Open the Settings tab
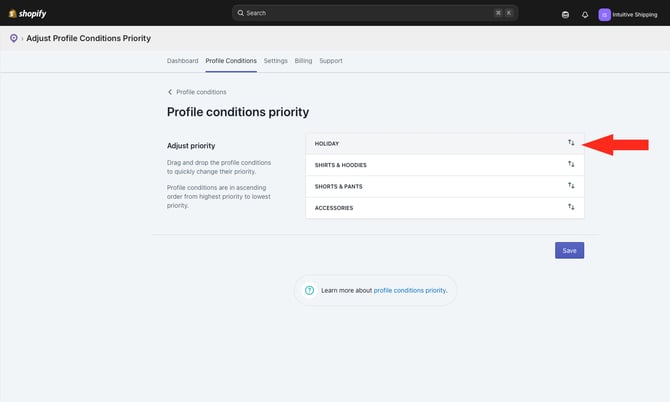Viewport: 670px width, 402px height. coord(276,61)
